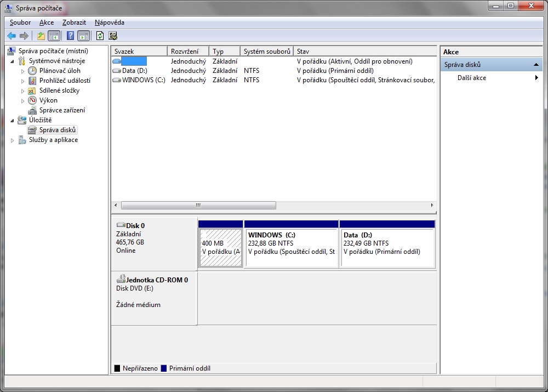
Task: Click the blue Back arrow in toolbar
Action: [x=12, y=36]
